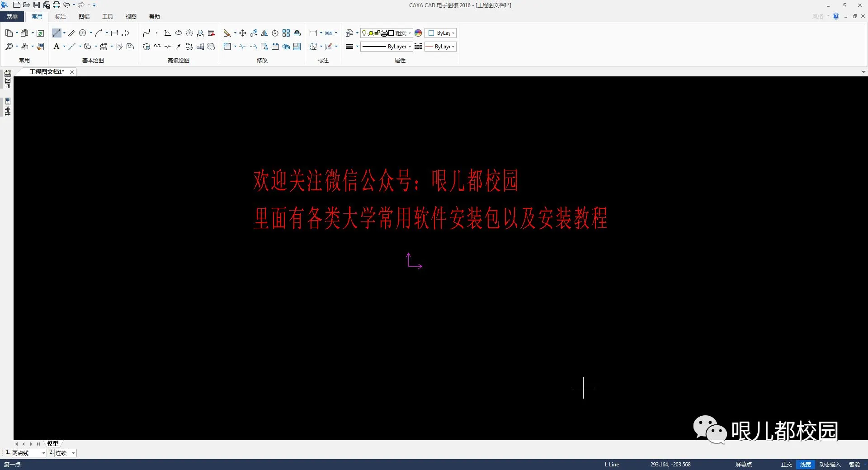Select the Text tool (letter A)
The width and height of the screenshot is (868, 470).
pos(57,47)
